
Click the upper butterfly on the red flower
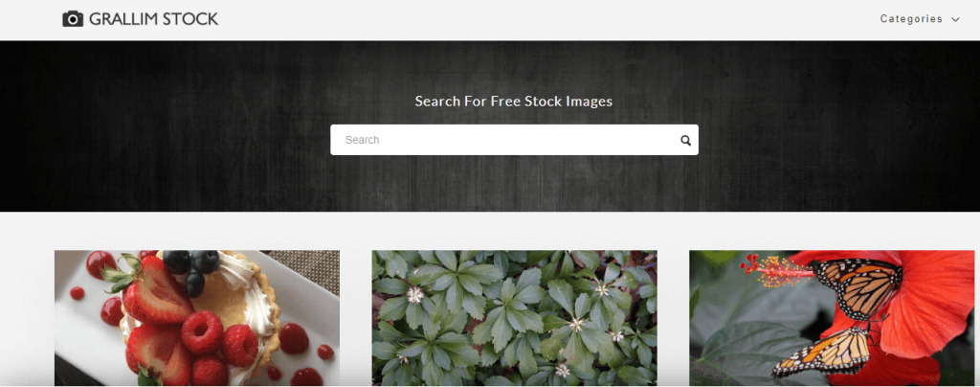(857, 286)
